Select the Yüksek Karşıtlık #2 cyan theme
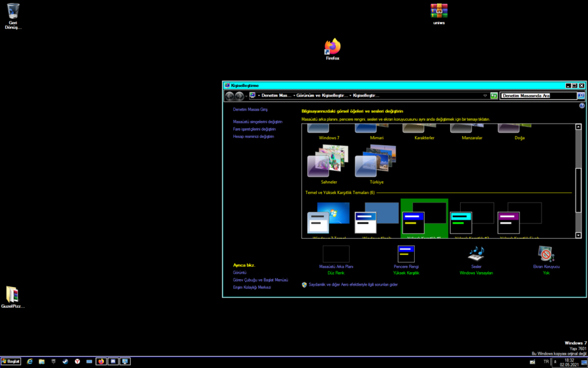This screenshot has height=368, width=588. click(x=472, y=219)
